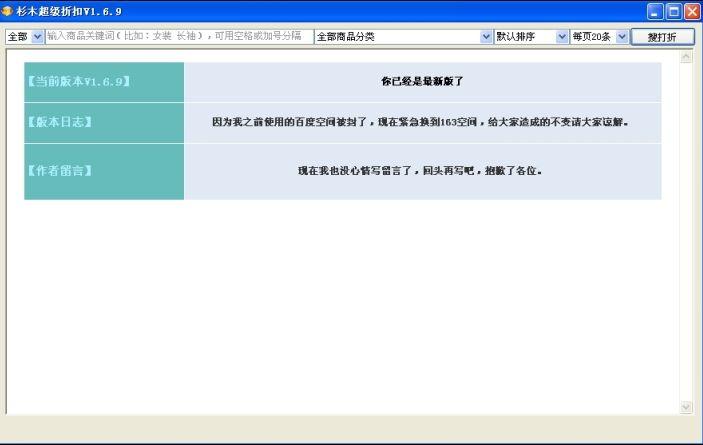Open the 默认排序 sort order dropdown

pyautogui.click(x=531, y=37)
